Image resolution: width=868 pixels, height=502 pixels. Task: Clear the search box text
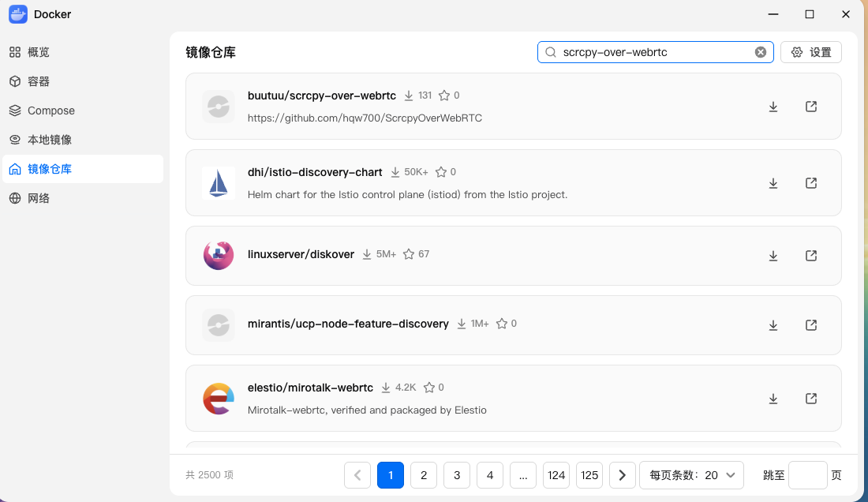click(x=761, y=52)
